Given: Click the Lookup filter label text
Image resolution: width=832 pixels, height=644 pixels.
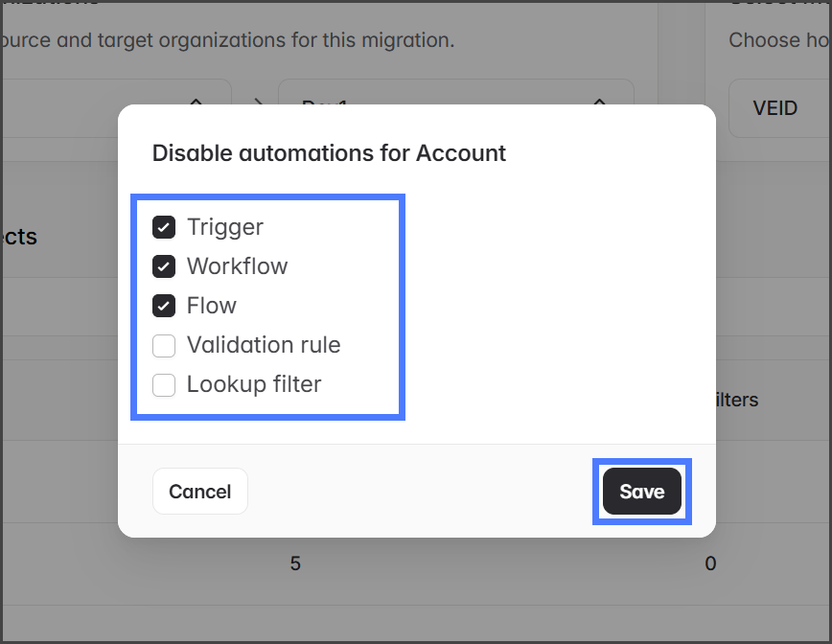Looking at the screenshot, I should click(254, 384).
